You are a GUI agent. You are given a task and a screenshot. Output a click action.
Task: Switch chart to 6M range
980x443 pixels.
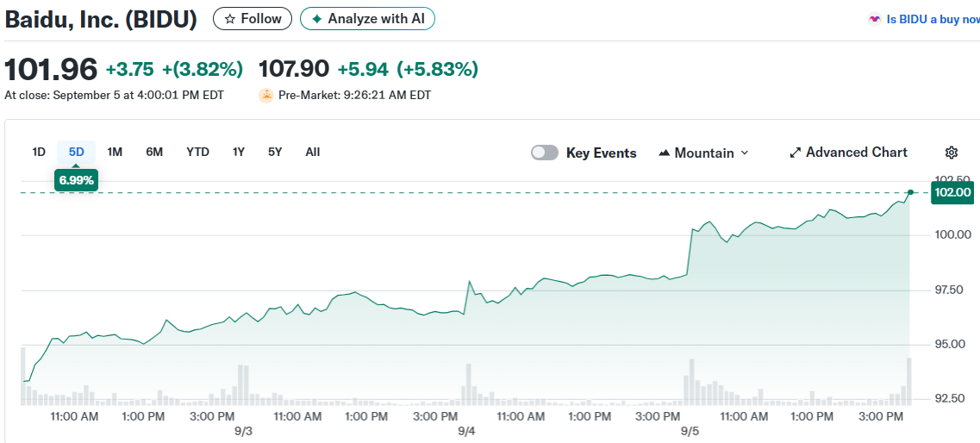(x=153, y=152)
